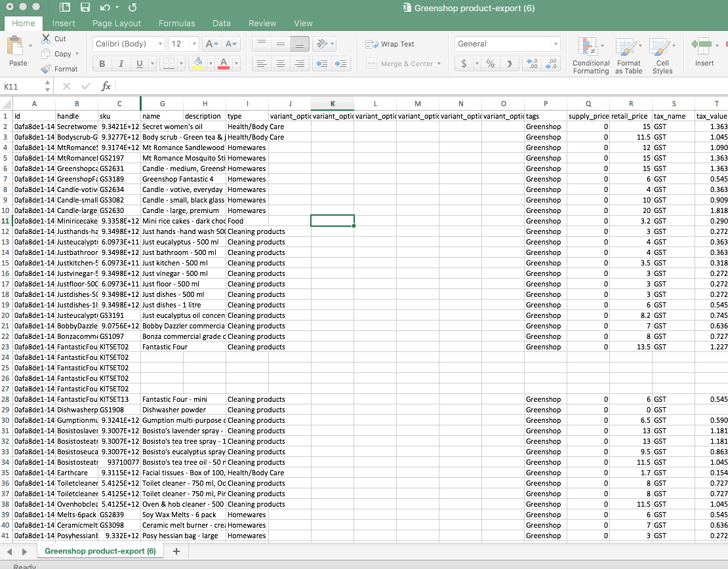Click the Paste clipboard icon
728x569 pixels.
15,47
